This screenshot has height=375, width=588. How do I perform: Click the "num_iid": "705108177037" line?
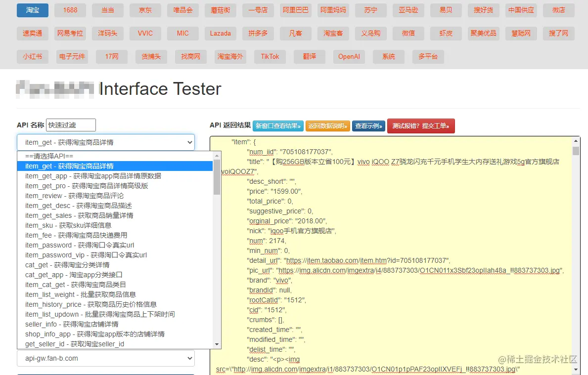[289, 152]
